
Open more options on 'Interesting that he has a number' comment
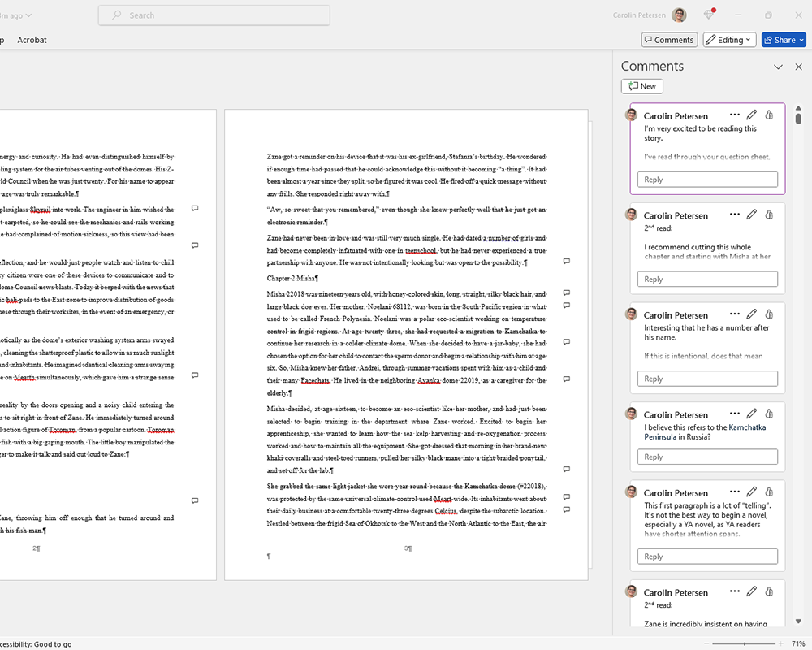(x=734, y=314)
